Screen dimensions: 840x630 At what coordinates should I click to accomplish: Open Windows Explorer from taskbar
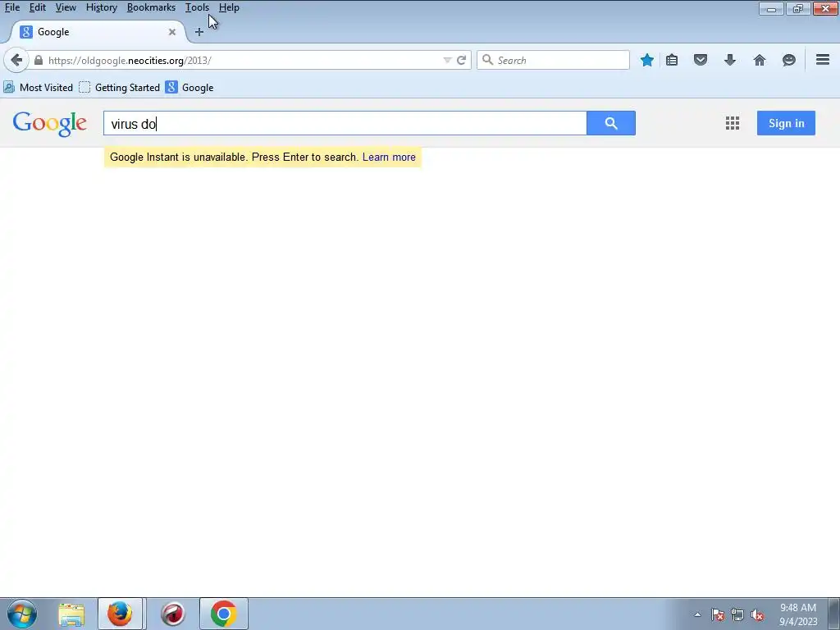click(71, 614)
